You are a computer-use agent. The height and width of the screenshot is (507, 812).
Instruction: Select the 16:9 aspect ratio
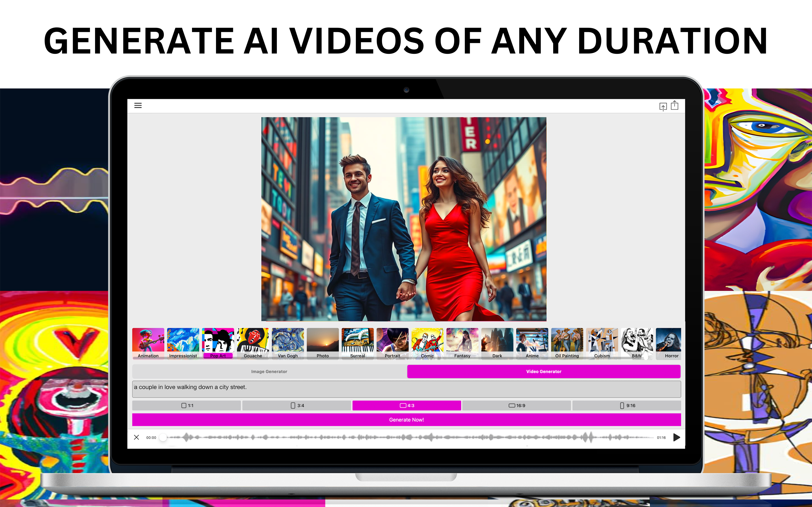[x=517, y=405]
